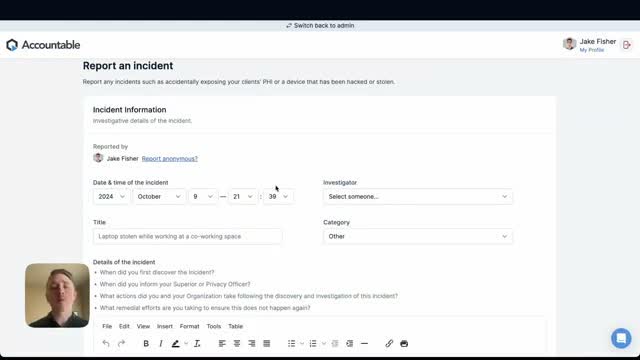Click into the incident Title field
The height and width of the screenshot is (360, 640).
point(187,236)
